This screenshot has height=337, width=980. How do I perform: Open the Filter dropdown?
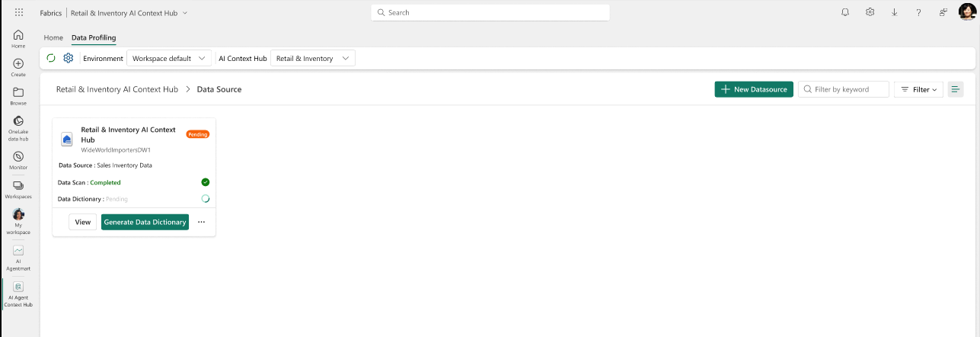click(919, 89)
